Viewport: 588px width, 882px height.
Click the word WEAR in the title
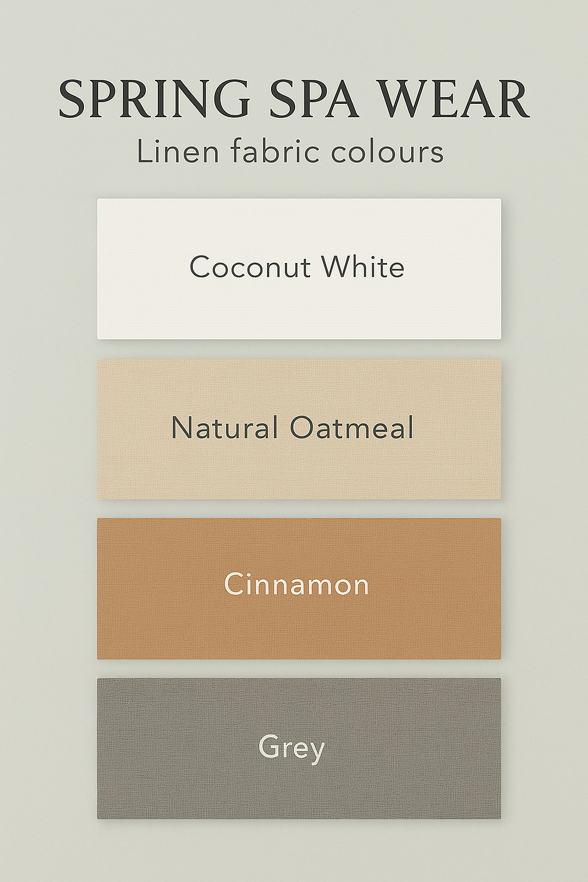[x=454, y=99]
